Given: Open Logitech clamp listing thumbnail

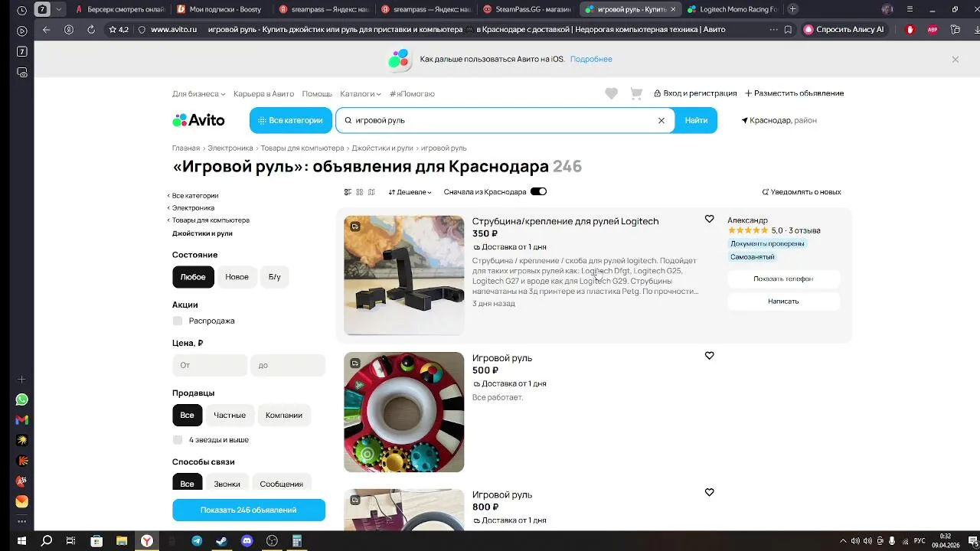Looking at the screenshot, I should tap(403, 275).
